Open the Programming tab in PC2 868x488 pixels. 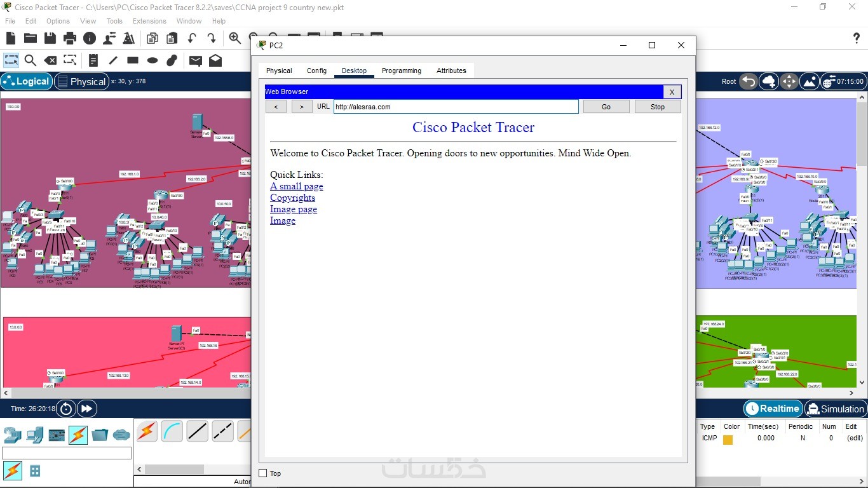(402, 71)
